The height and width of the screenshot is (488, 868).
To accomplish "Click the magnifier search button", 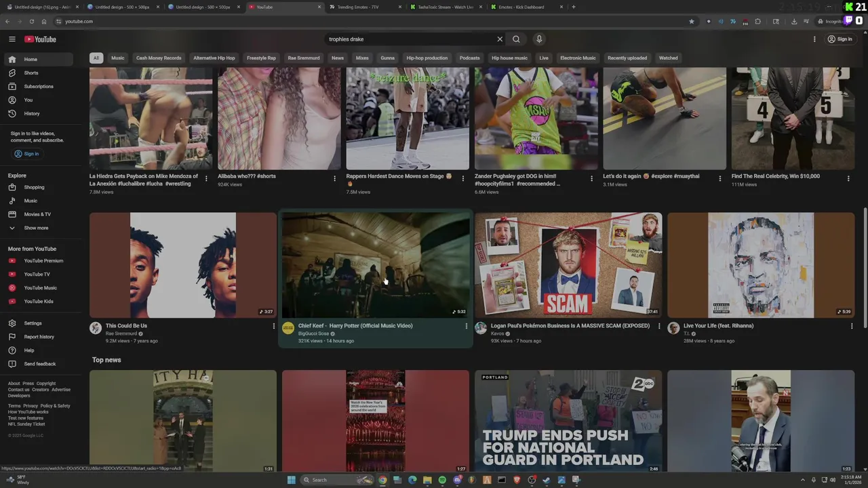I will pyautogui.click(x=516, y=39).
